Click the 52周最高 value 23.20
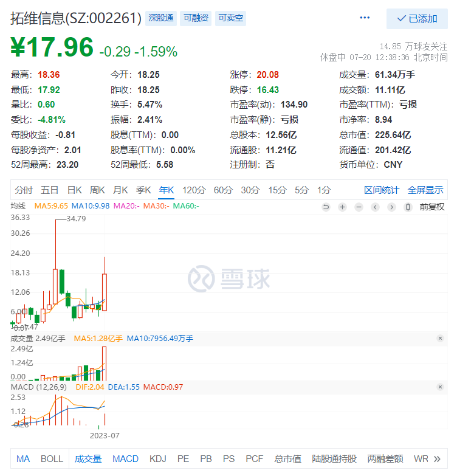 pyautogui.click(x=67, y=165)
